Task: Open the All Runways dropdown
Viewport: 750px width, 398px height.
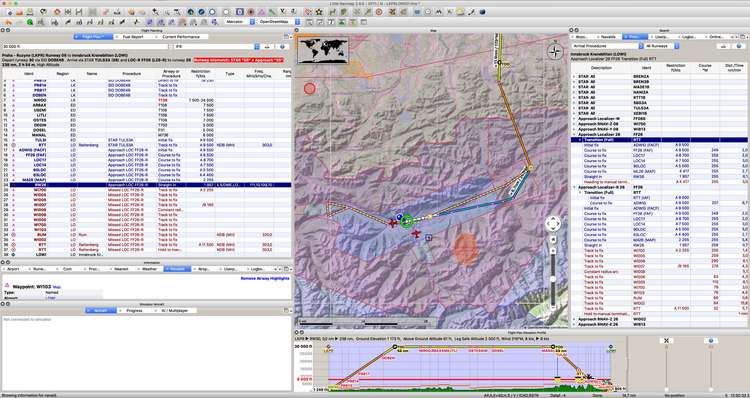Action: (662, 46)
